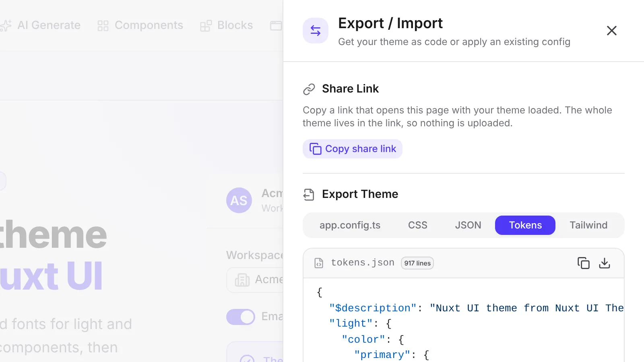The width and height of the screenshot is (644, 362).
Task: Click the tokens.json filename label
Action: tap(363, 263)
